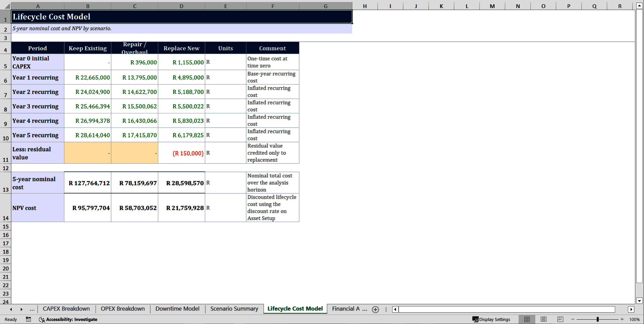
Task: Click the 100% zoom level
Action: [634, 319]
